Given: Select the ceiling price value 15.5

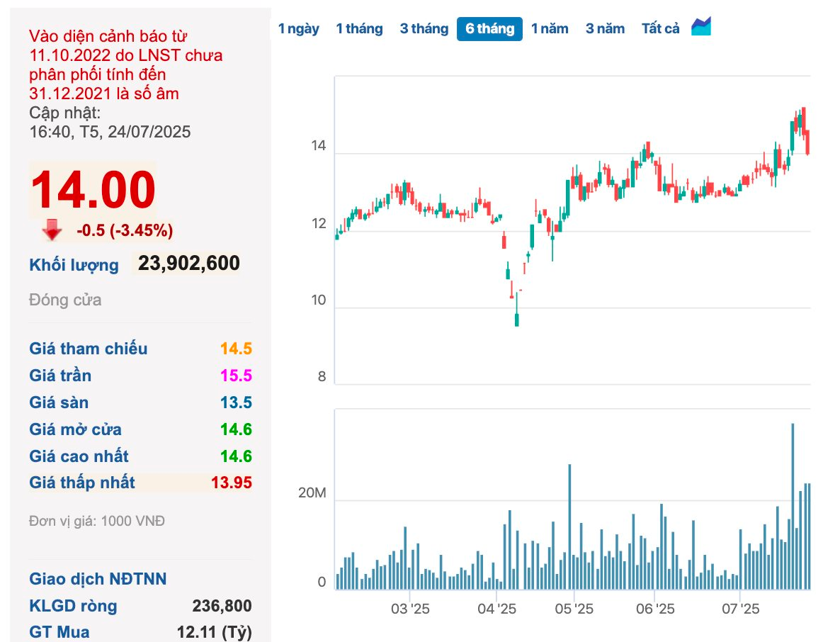Looking at the screenshot, I should tap(236, 376).
